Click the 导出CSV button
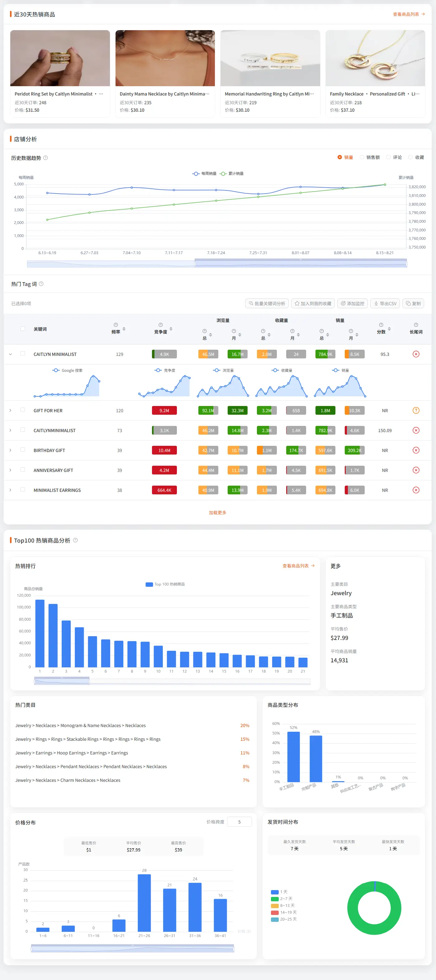Image resolution: width=436 pixels, height=980 pixels. click(x=385, y=304)
